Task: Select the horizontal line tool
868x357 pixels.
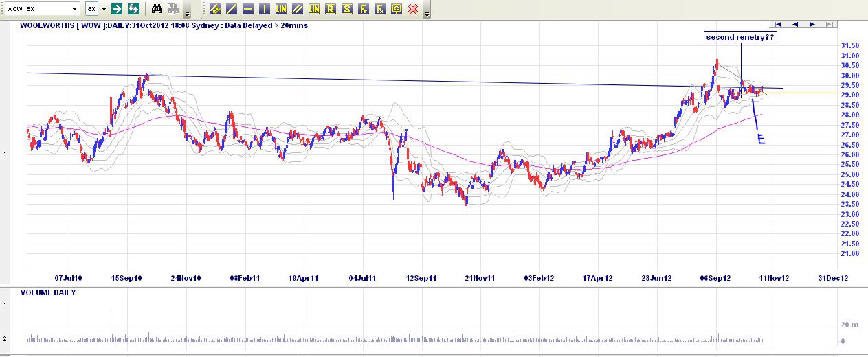Action: [x=248, y=9]
